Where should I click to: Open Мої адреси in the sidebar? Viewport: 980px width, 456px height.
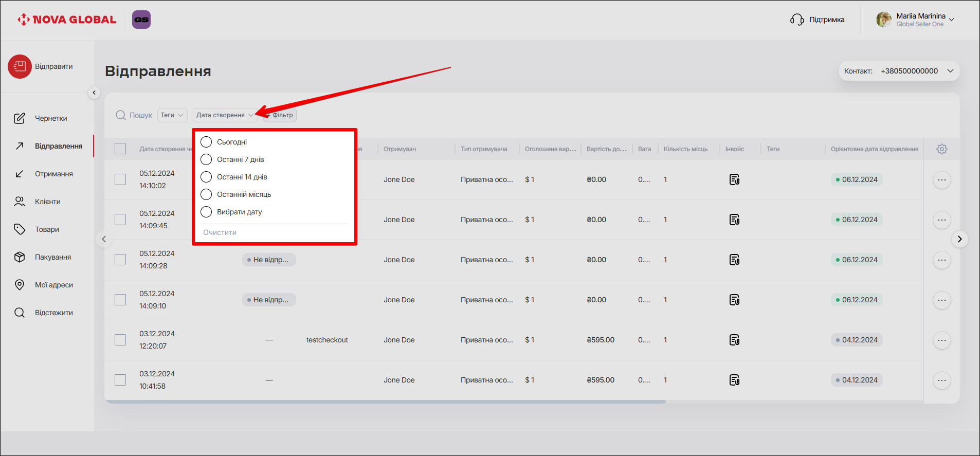point(53,285)
